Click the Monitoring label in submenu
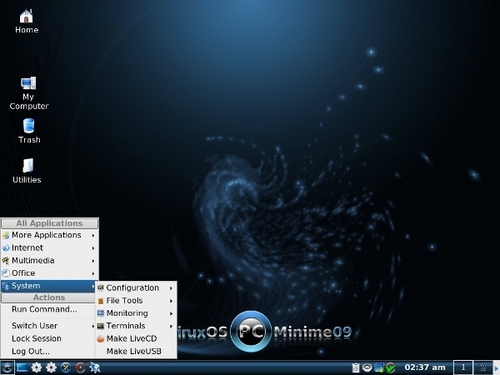This screenshot has height=375, width=500. 127,313
